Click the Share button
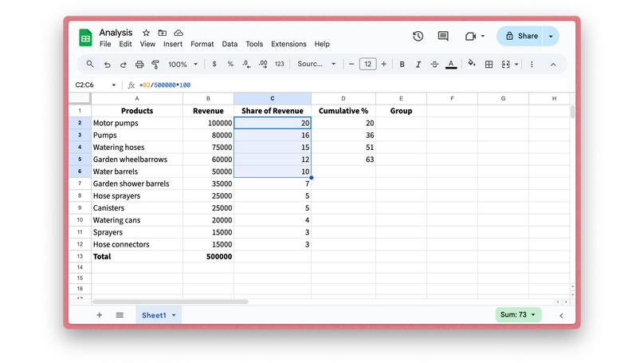This screenshot has height=363, width=644. 520,36
